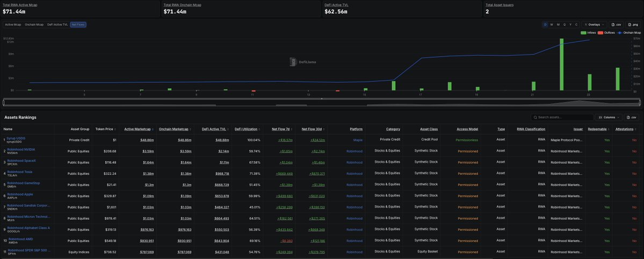Sort by Net Flow 30d arrows
The image size is (644, 259).
point(324,129)
